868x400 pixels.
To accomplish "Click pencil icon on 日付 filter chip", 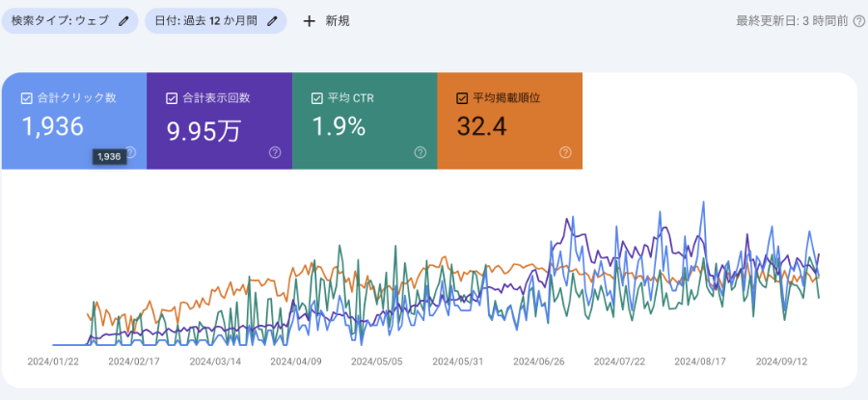I will click(x=273, y=20).
